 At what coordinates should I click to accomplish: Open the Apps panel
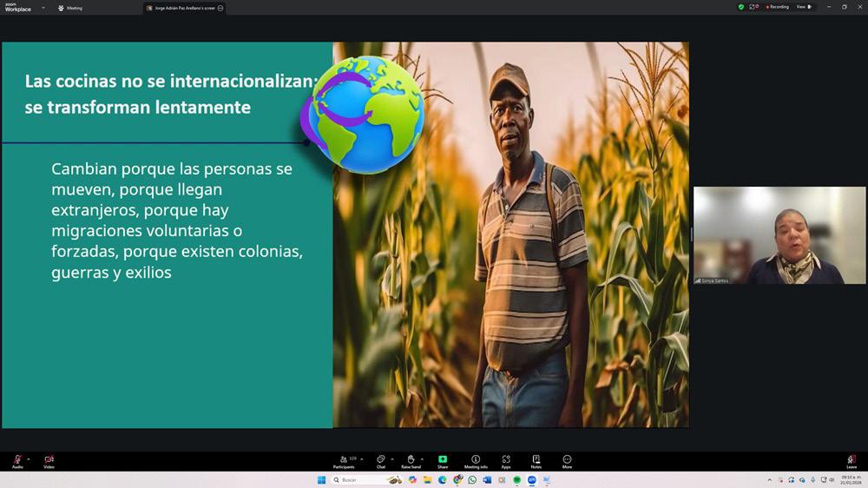506,461
